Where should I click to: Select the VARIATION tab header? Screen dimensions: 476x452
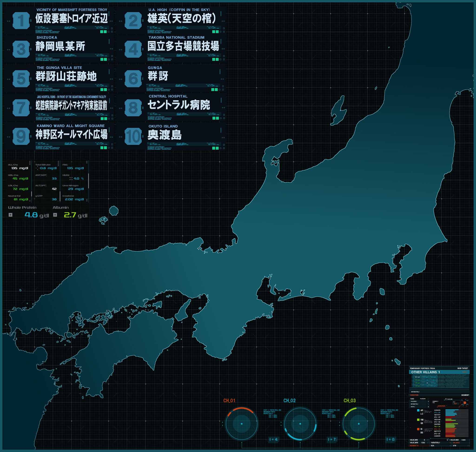click(414, 395)
